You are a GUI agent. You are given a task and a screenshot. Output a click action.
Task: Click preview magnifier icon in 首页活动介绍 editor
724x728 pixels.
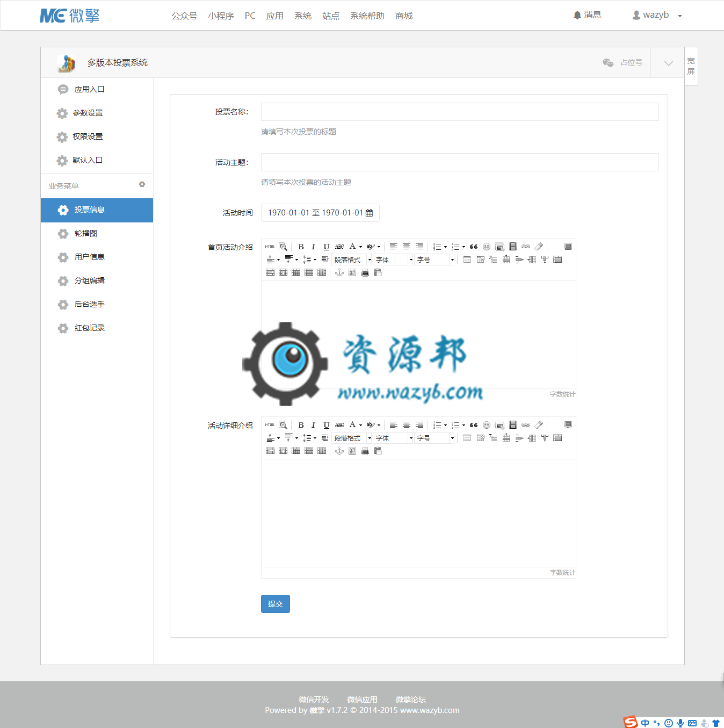283,247
